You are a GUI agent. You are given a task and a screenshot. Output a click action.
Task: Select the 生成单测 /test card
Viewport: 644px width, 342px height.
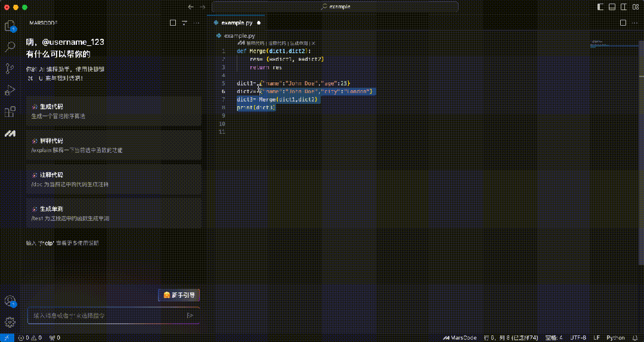114,213
